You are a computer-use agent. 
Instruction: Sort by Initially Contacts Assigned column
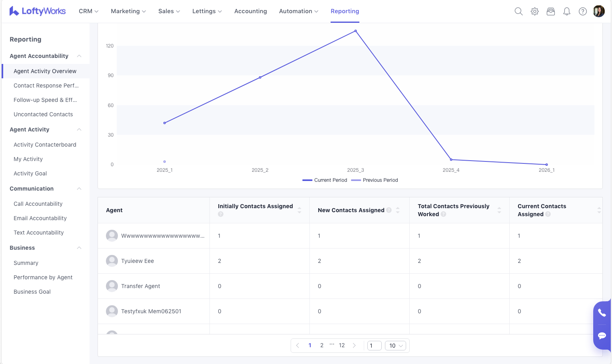coord(299,210)
